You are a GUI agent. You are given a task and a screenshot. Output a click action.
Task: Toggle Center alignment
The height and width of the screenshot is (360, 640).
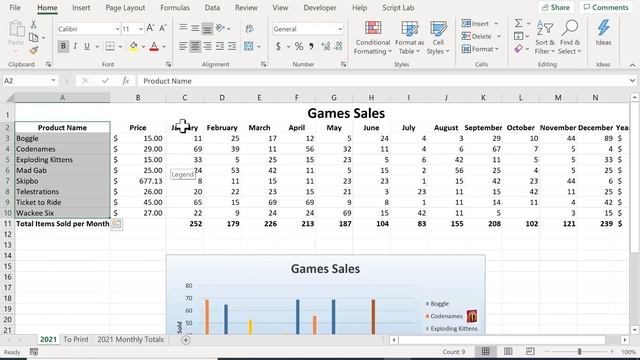coord(195,46)
